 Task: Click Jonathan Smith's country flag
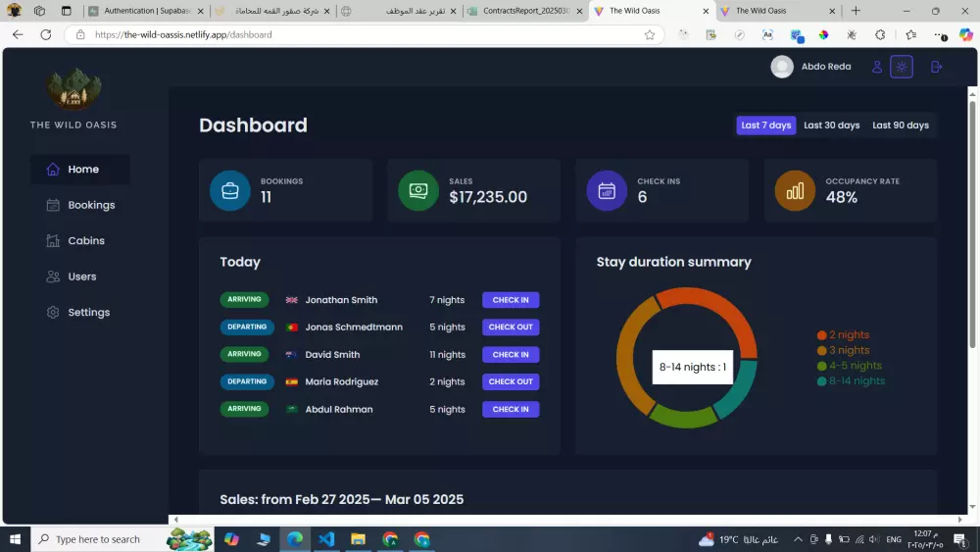coord(291,300)
